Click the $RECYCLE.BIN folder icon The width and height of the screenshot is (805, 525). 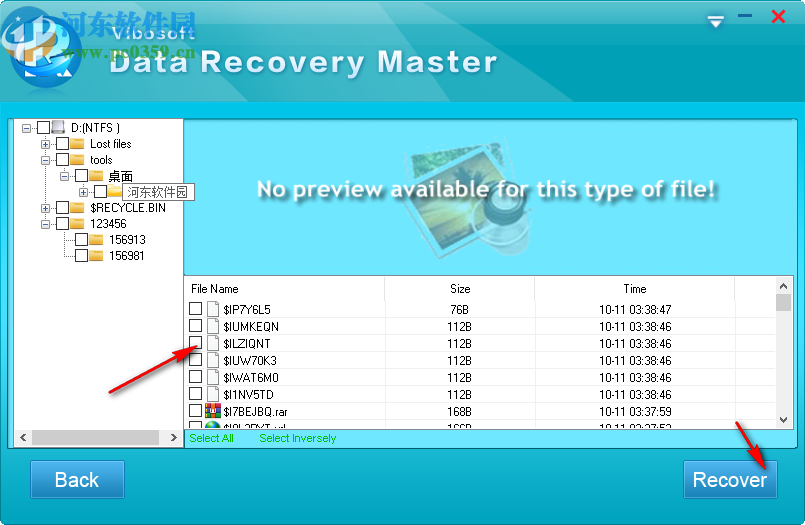(77, 207)
